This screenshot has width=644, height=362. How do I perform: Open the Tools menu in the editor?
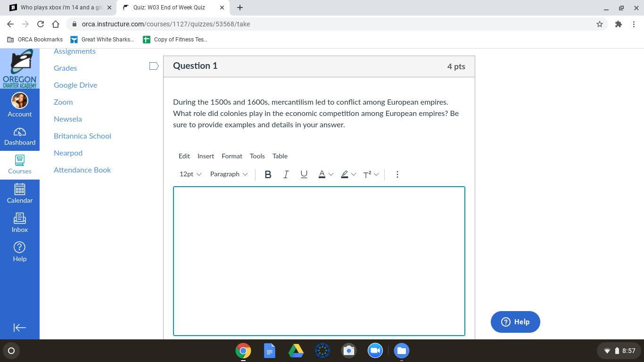tap(257, 156)
